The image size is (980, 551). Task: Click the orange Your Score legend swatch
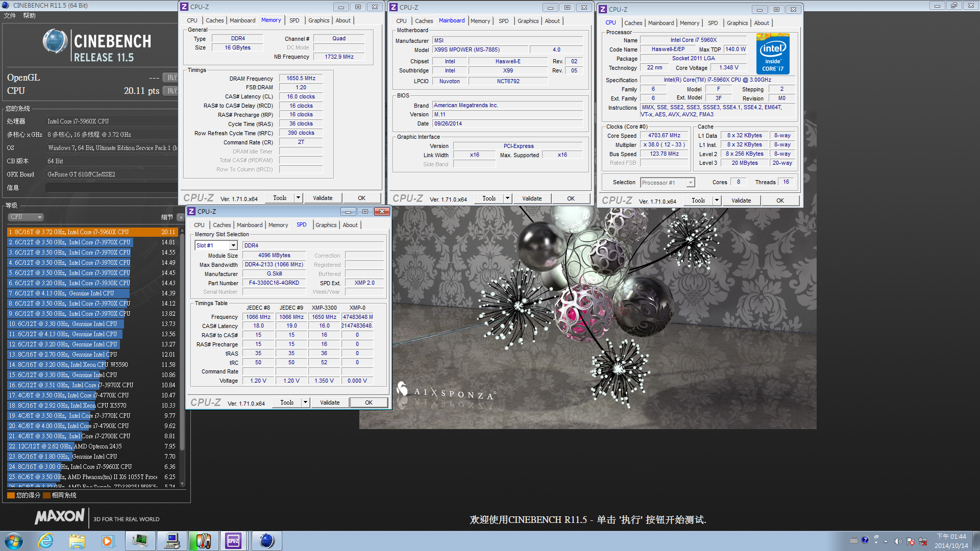[11, 495]
